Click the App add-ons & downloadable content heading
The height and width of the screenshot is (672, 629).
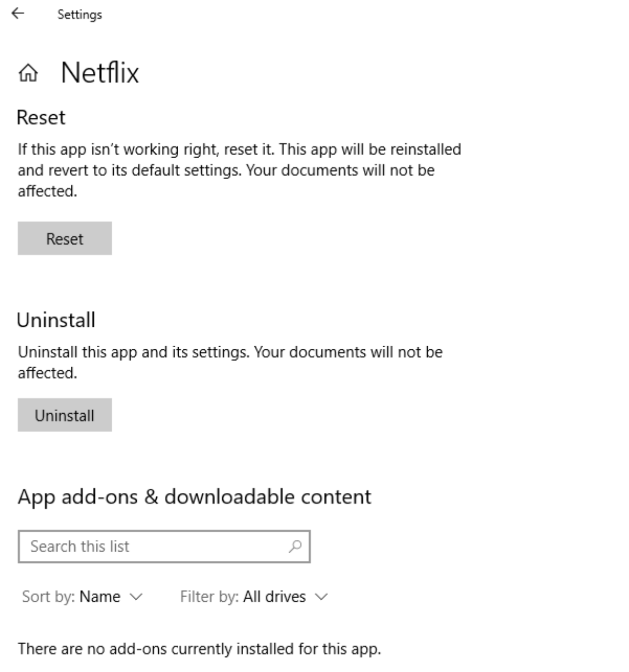194,497
